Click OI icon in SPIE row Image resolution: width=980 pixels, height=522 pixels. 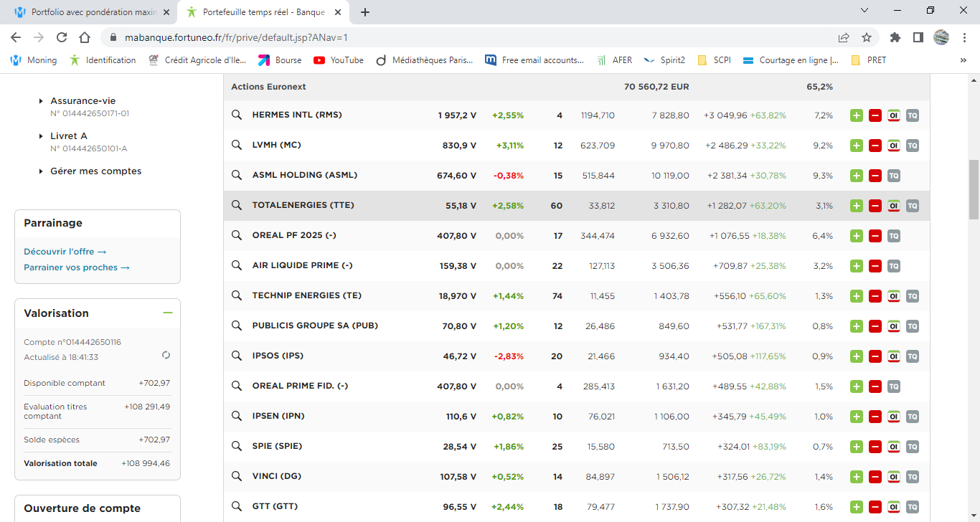coord(894,447)
